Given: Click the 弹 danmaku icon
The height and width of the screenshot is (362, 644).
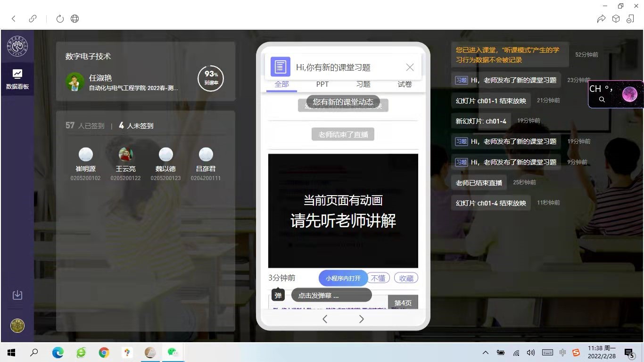Looking at the screenshot, I should point(278,296).
